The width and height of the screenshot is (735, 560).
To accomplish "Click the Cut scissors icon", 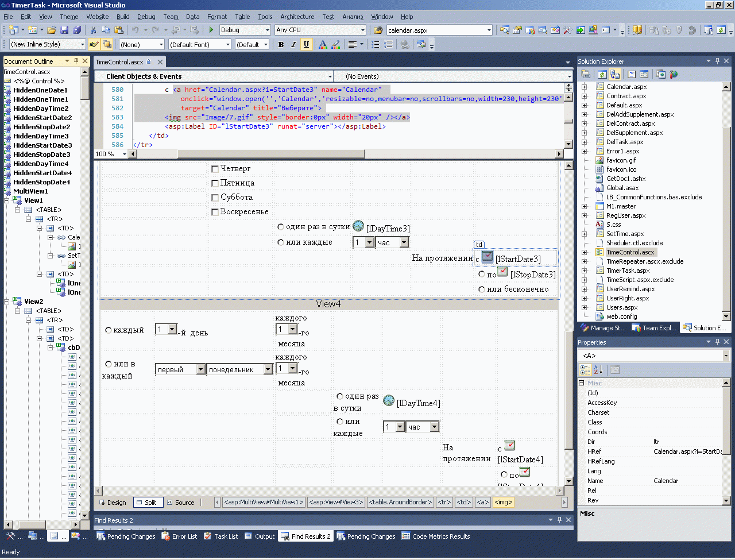I will tap(94, 30).
